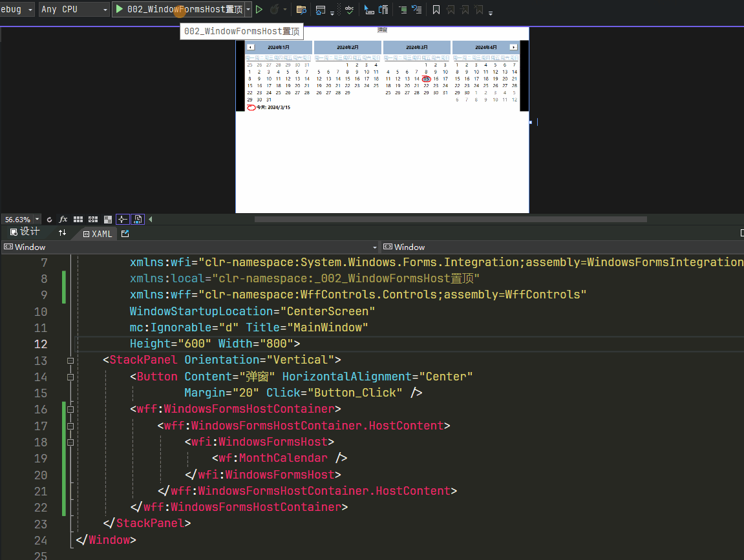
Task: Switch to the 设计 design view tab
Action: (x=26, y=231)
